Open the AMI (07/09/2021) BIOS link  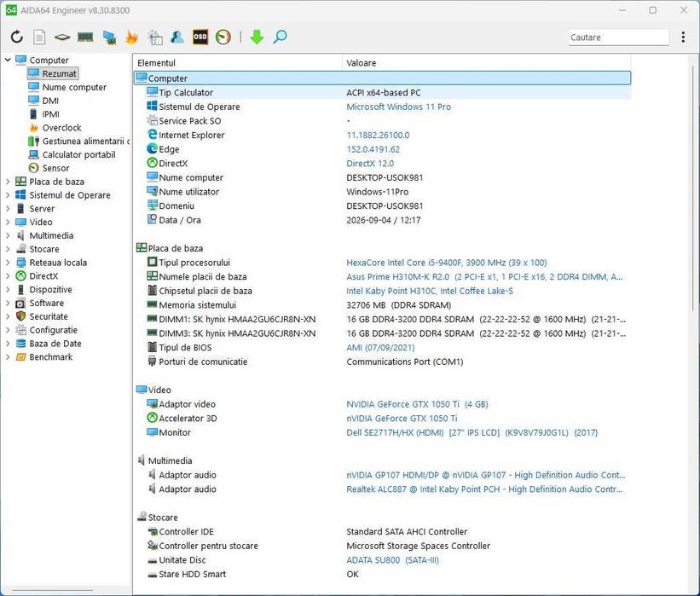380,347
